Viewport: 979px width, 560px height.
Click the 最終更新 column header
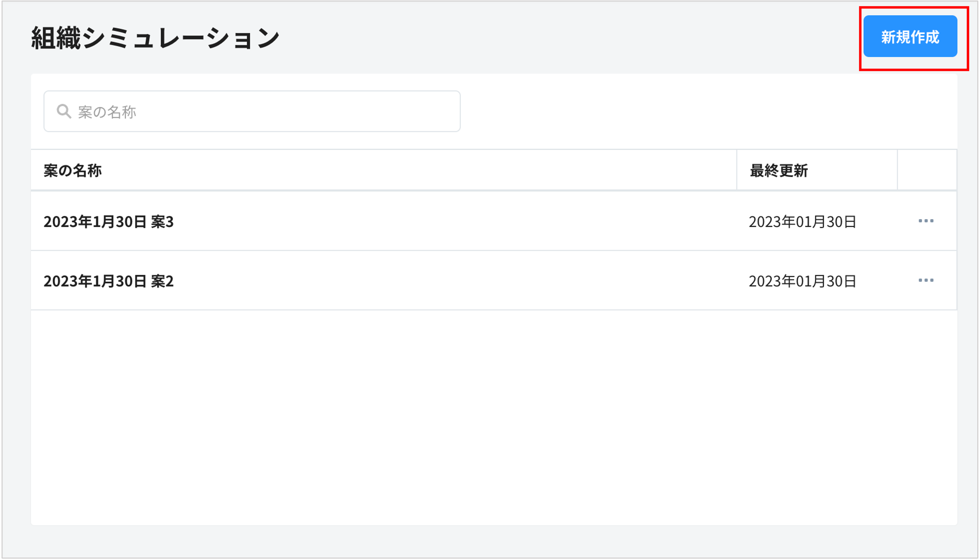[779, 170]
